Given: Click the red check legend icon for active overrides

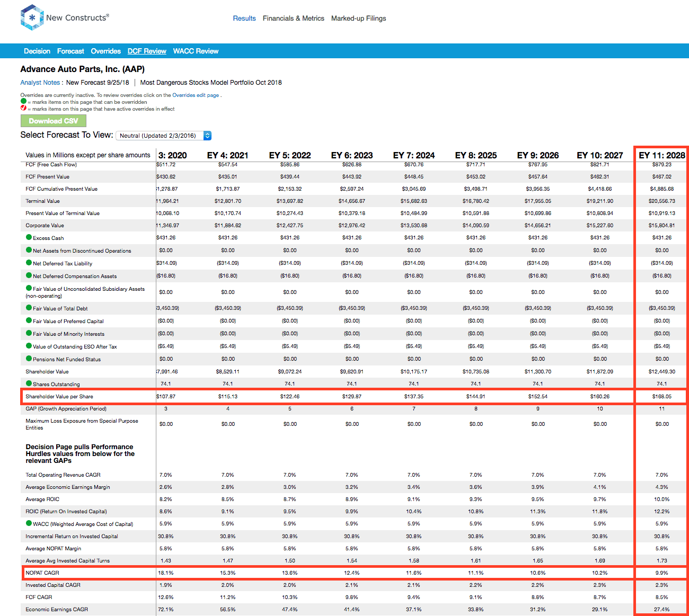Looking at the screenshot, I should tap(23, 108).
